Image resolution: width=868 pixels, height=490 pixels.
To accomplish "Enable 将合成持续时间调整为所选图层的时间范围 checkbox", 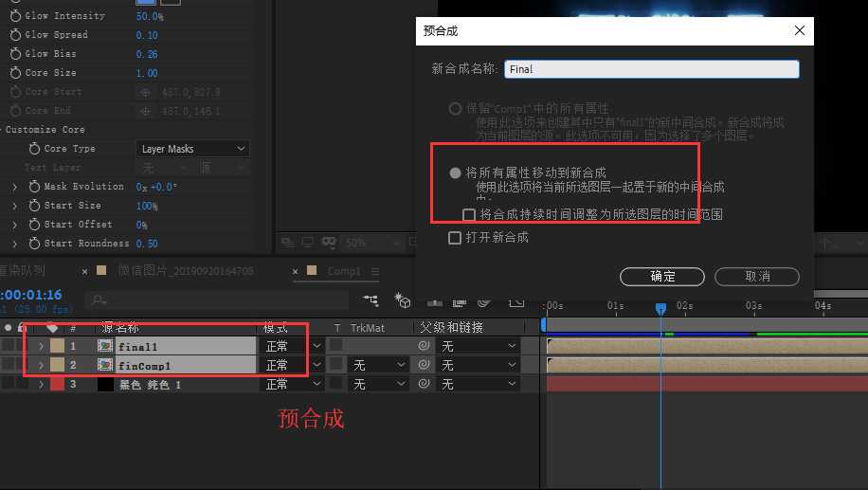I will [x=469, y=214].
